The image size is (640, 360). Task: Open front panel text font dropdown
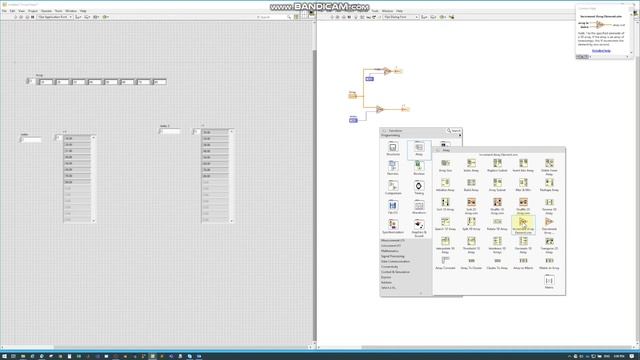pos(55,17)
